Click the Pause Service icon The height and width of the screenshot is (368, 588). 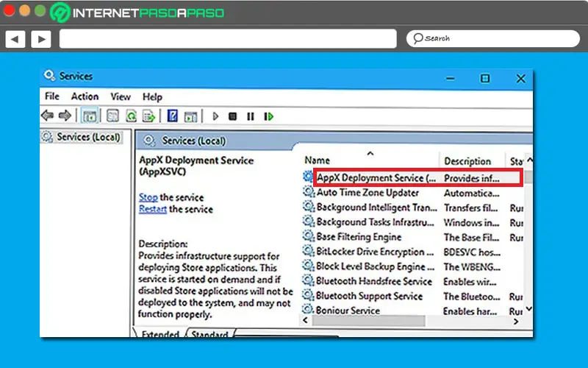click(251, 116)
